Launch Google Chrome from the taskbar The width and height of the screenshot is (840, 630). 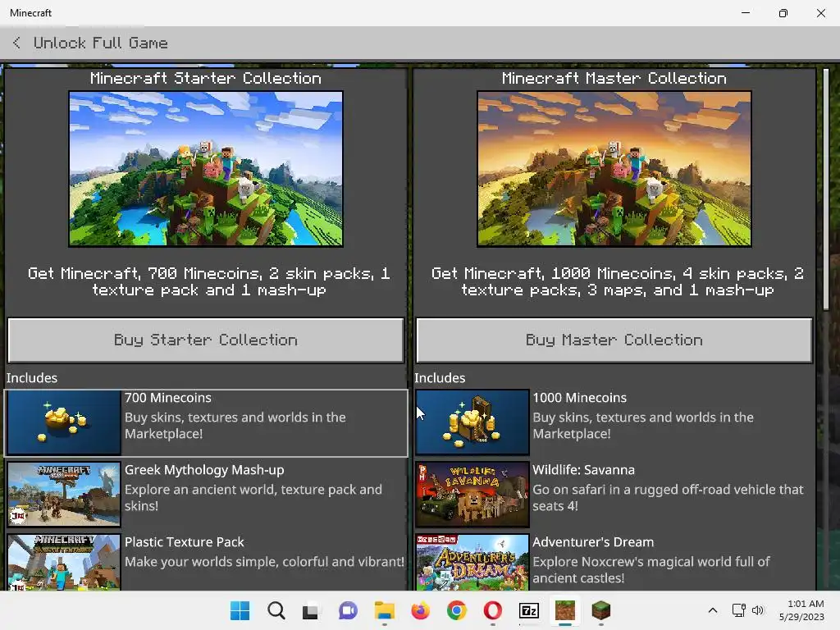[x=456, y=610]
